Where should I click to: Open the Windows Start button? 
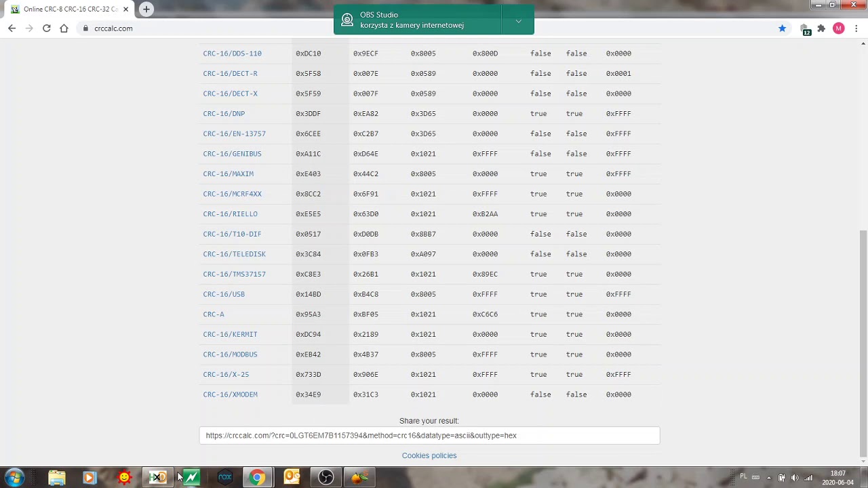pyautogui.click(x=14, y=477)
